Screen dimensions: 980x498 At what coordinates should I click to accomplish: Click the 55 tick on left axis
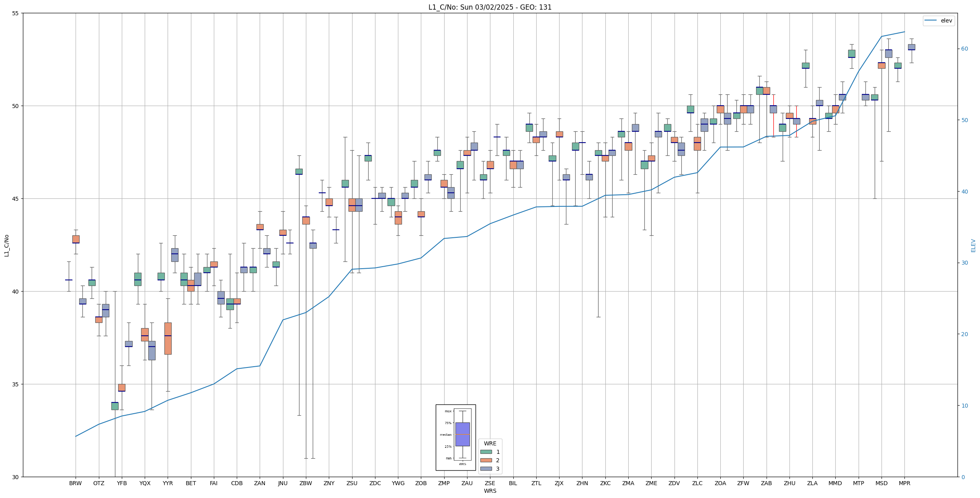click(x=16, y=13)
